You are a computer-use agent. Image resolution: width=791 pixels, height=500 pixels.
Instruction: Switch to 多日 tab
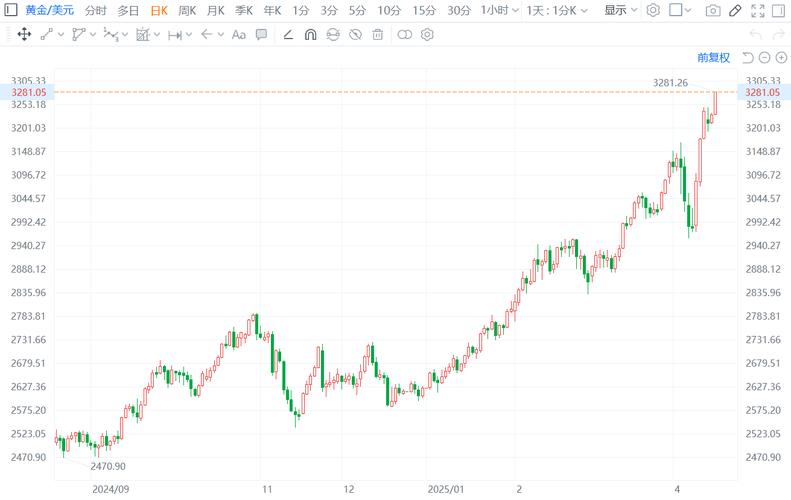click(128, 10)
